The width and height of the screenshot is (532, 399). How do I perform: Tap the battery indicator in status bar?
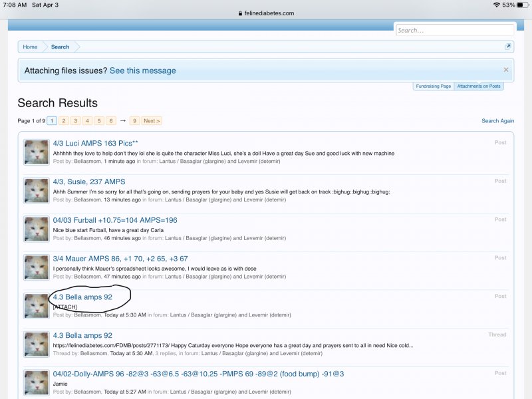pyautogui.click(x=521, y=5)
